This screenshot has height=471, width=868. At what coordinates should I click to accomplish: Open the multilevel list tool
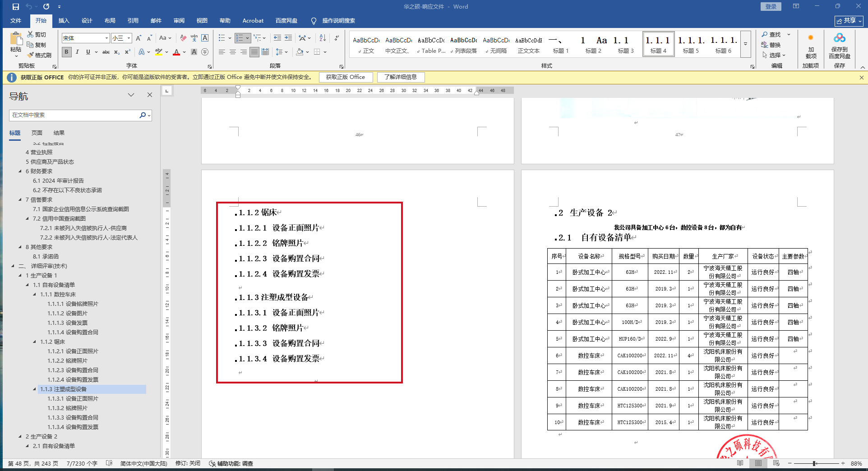(257, 38)
